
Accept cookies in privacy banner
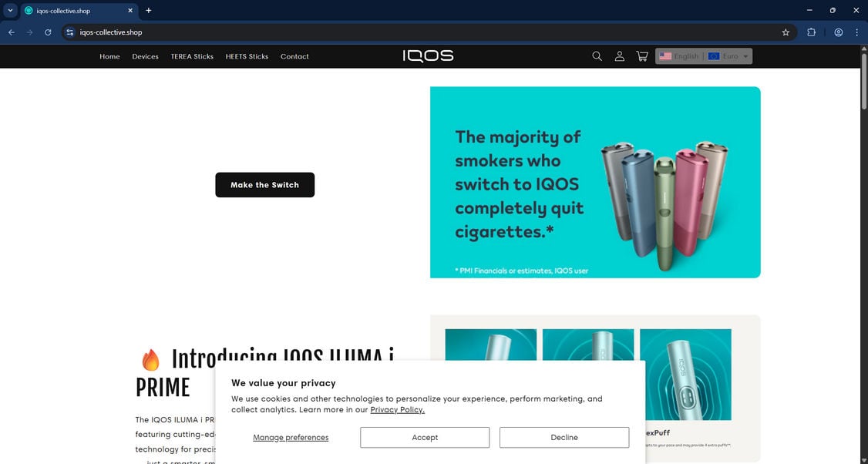click(x=425, y=438)
